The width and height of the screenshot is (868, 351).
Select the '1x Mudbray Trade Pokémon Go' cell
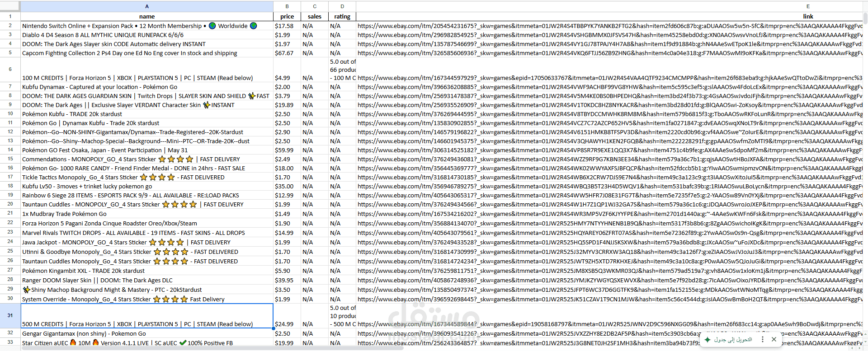coord(147,214)
